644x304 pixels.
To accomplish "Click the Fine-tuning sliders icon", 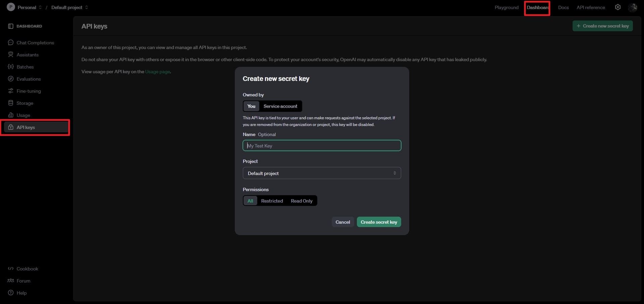I will tap(11, 91).
